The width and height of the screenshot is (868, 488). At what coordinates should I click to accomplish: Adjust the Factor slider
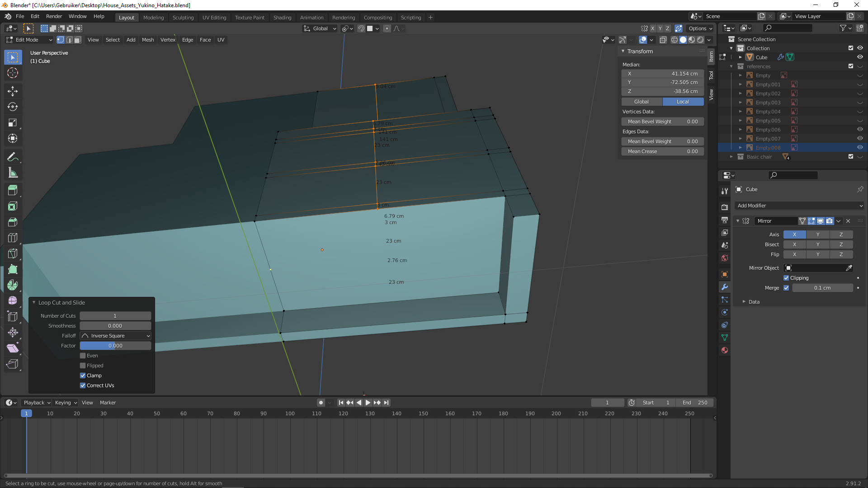coord(115,346)
